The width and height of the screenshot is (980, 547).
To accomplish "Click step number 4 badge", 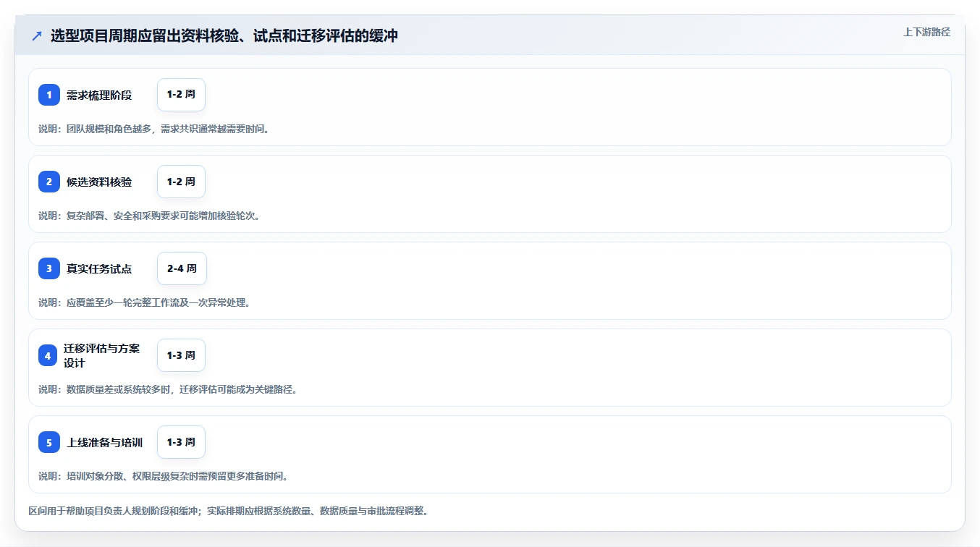I will (x=48, y=355).
